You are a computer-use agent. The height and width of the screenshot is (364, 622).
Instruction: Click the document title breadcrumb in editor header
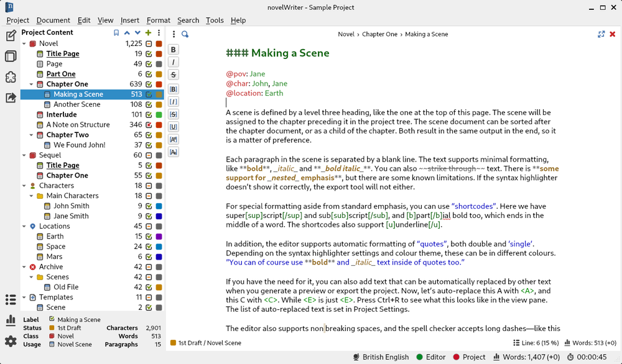[x=427, y=34]
